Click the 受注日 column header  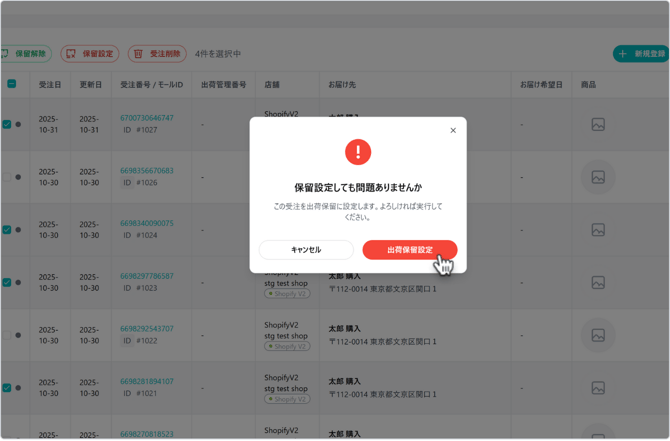49,85
